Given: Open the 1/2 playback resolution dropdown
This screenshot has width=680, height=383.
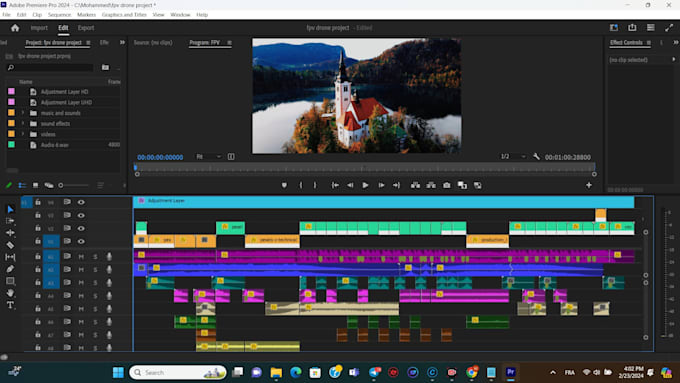Looking at the screenshot, I should (513, 157).
